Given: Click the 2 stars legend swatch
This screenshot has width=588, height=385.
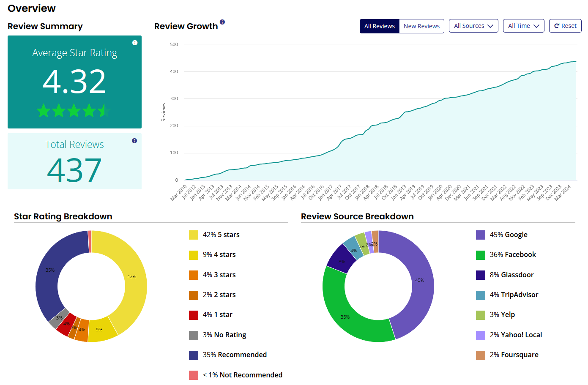Looking at the screenshot, I should click(194, 295).
